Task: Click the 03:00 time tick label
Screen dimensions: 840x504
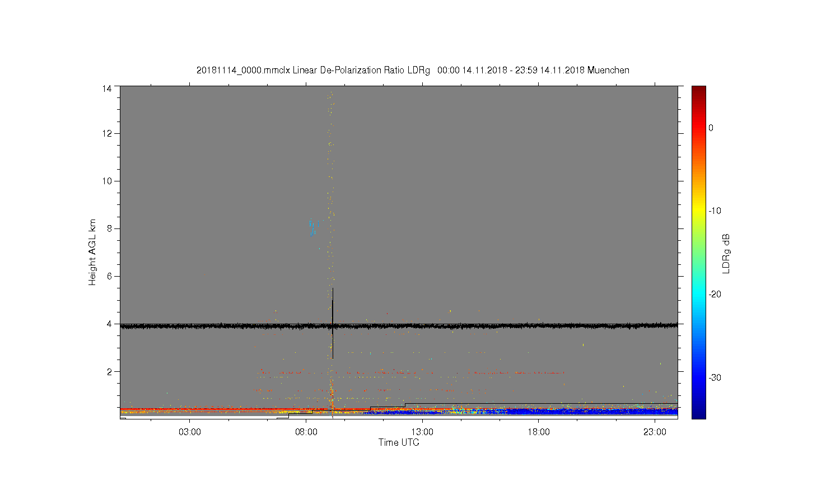Action: (190, 432)
